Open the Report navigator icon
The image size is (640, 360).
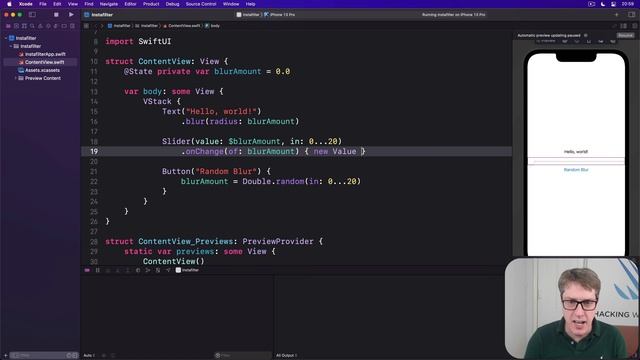coord(72,26)
